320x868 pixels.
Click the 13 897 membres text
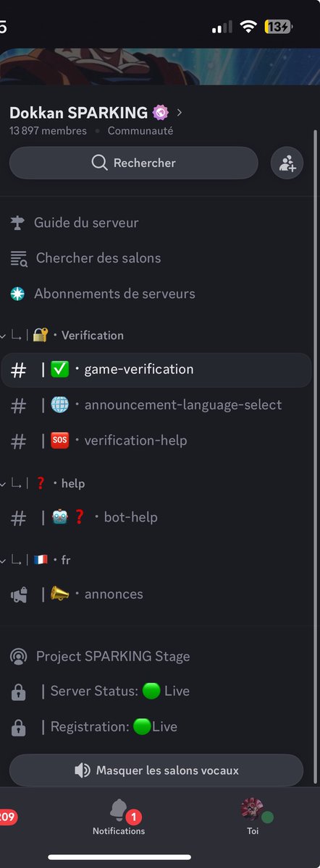click(48, 131)
